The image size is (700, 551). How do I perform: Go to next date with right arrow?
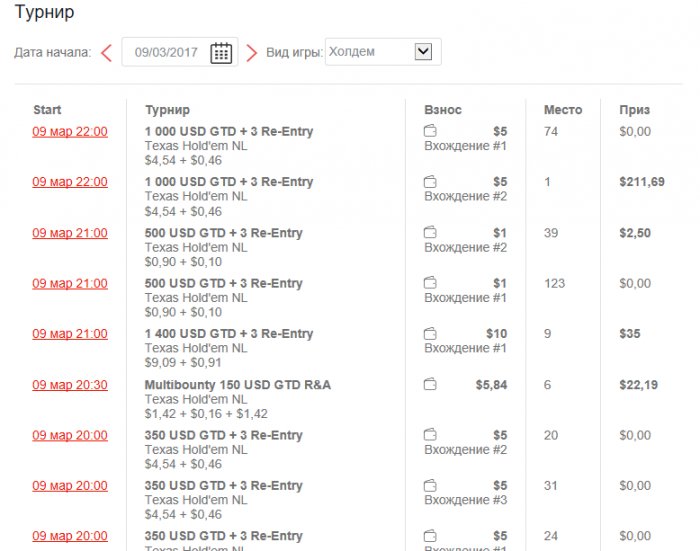(252, 53)
